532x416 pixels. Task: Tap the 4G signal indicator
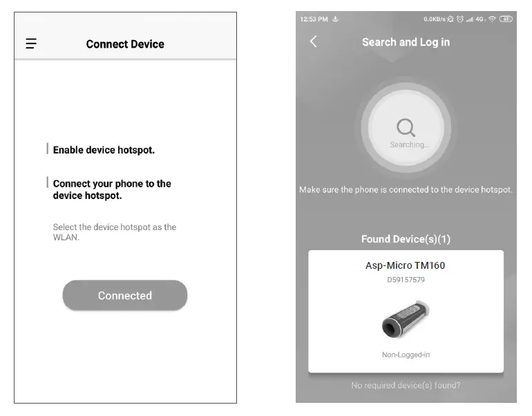tap(479, 19)
